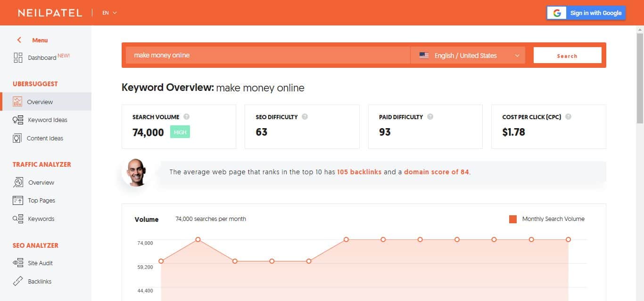Click 74,000 searches per month text
Screen dimensions: 644x301
tap(211, 219)
